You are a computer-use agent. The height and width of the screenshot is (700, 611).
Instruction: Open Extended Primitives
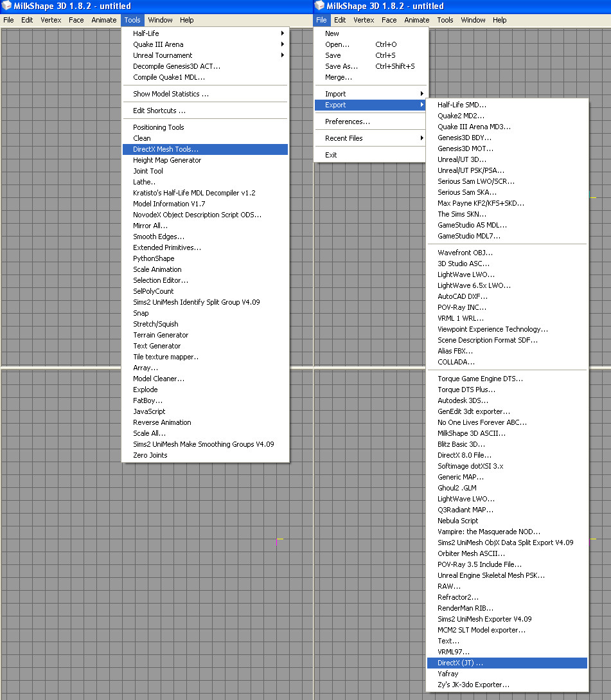point(205,247)
